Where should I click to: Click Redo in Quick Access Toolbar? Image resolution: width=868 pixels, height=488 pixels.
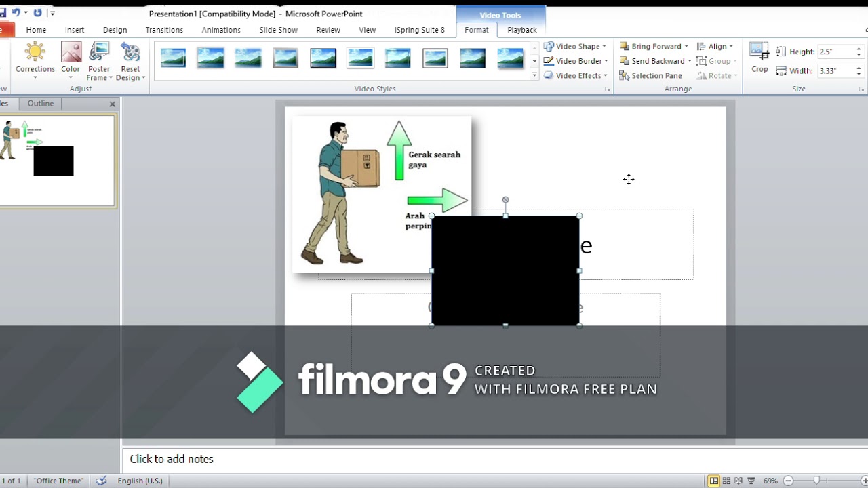[x=37, y=12]
